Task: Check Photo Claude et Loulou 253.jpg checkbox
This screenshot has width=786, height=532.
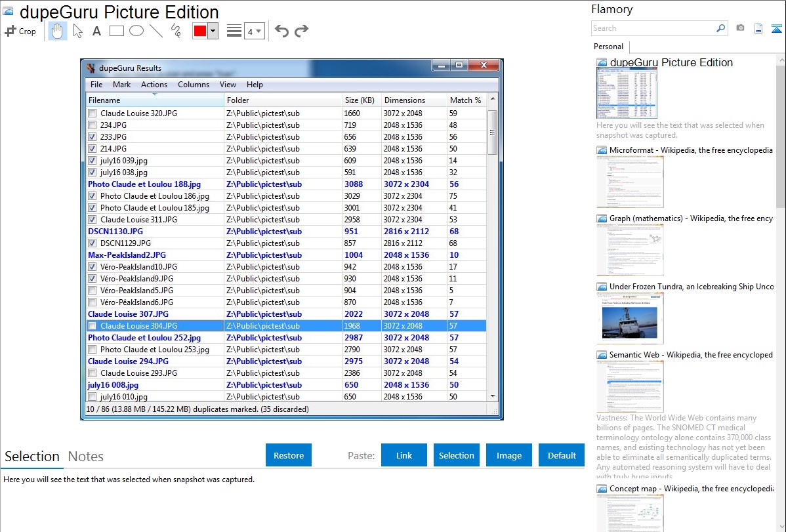Action: [x=93, y=350]
